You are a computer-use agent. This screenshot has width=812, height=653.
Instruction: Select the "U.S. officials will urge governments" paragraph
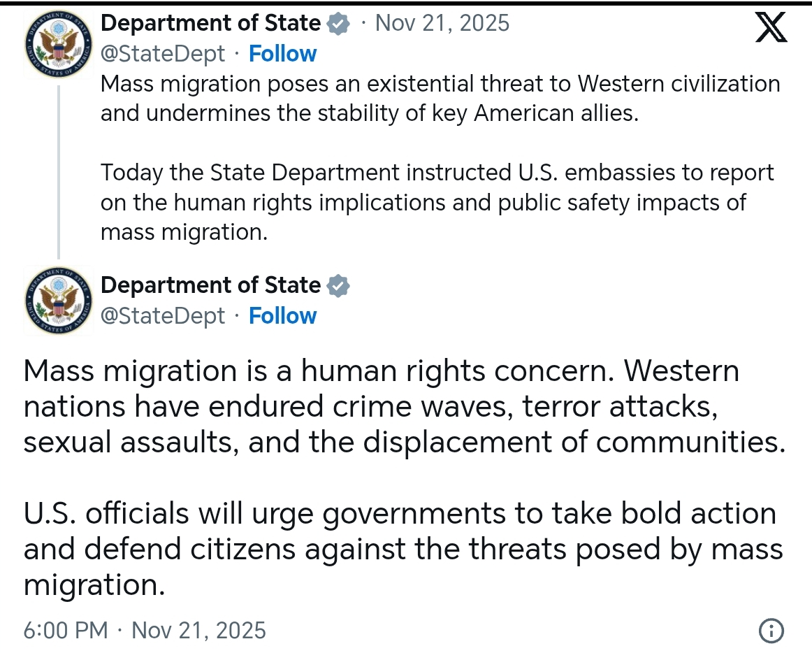[403, 549]
